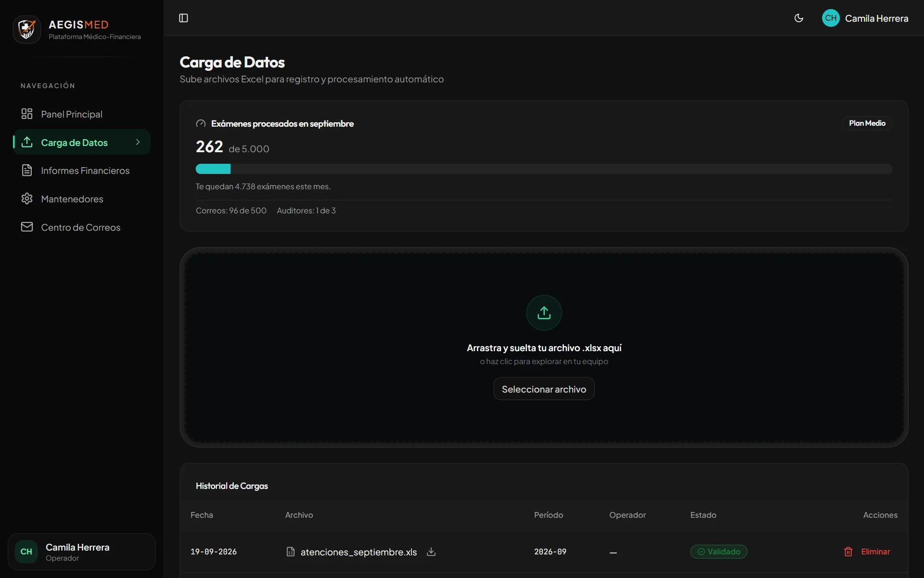The height and width of the screenshot is (578, 924).
Task: Click Correos: 96 de 500 text
Action: (231, 210)
